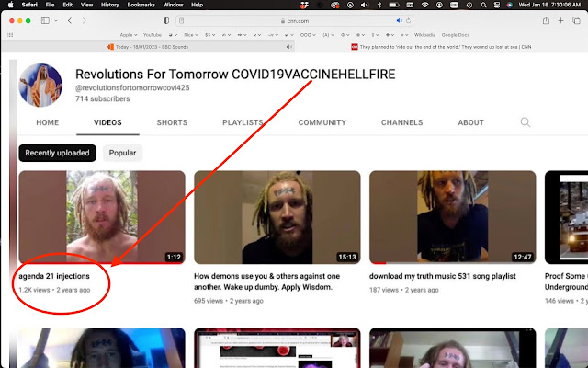Go forward with the forward arrow

(84, 20)
